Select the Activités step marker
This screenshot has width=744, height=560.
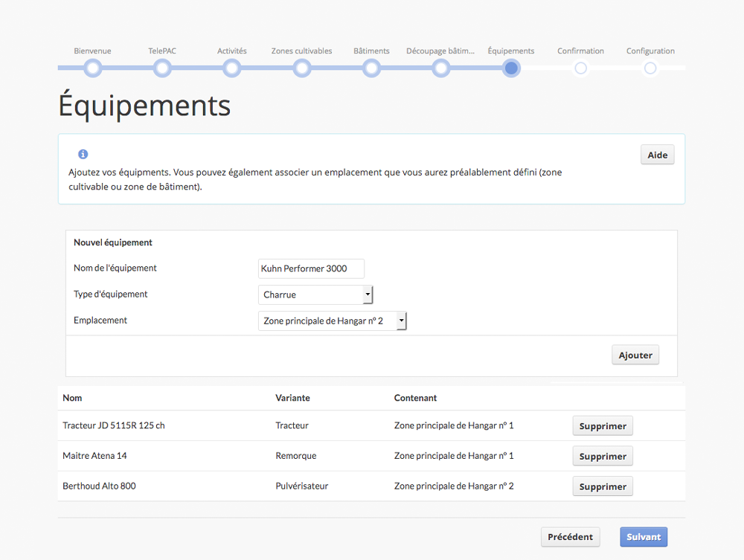232,68
